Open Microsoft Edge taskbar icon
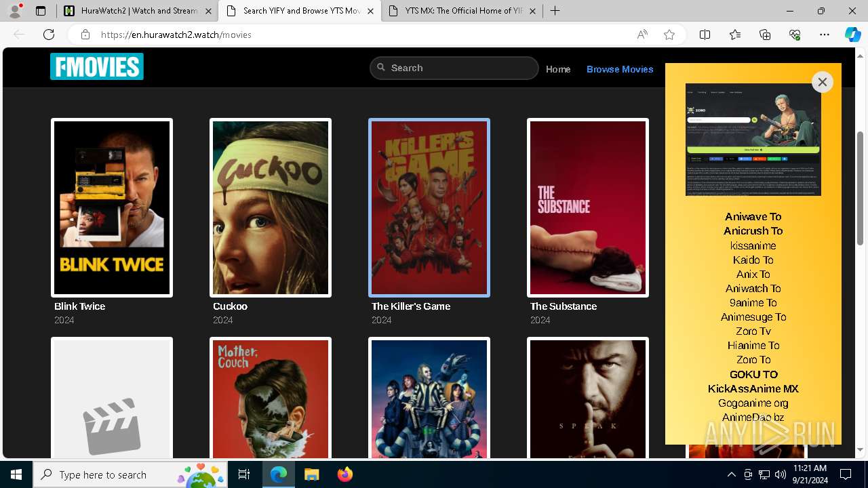The image size is (868, 488). tap(279, 474)
